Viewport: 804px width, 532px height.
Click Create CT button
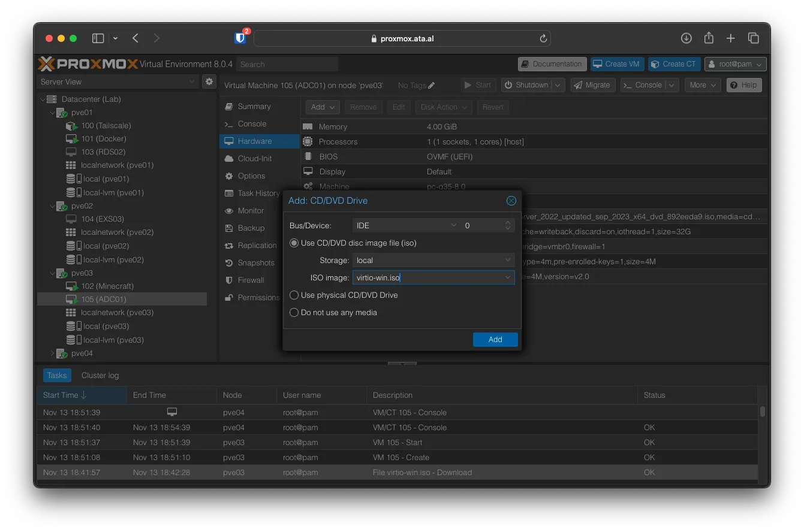tap(674, 64)
